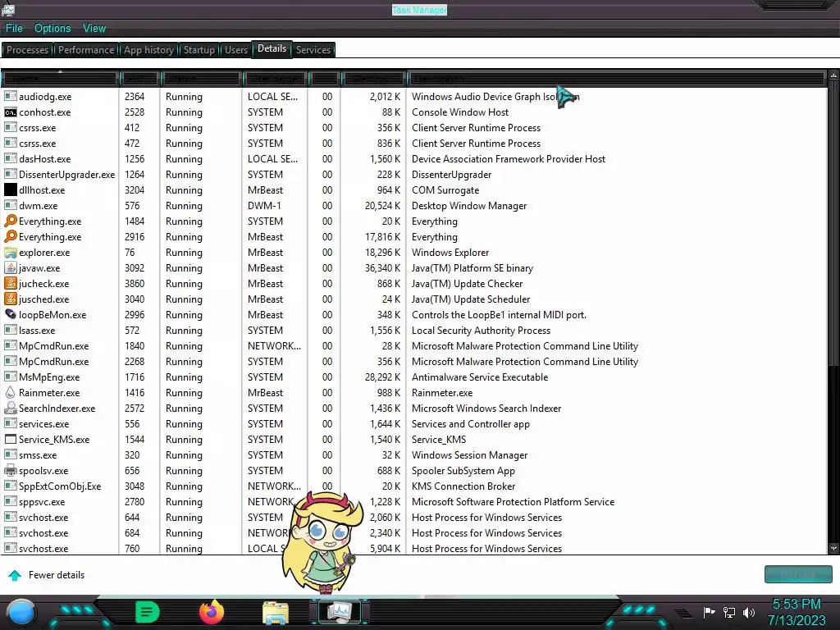The image size is (840, 630).
Task: Switch to the Startup tab
Action: point(199,50)
